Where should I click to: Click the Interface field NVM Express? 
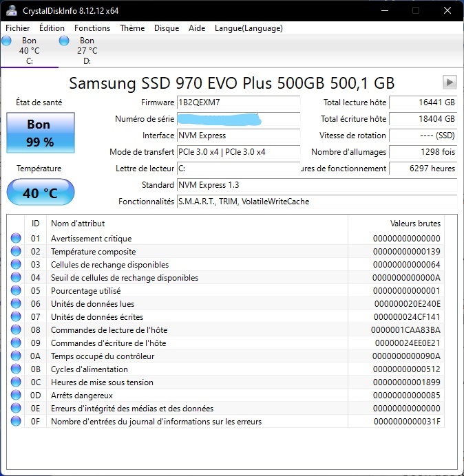pyautogui.click(x=238, y=136)
